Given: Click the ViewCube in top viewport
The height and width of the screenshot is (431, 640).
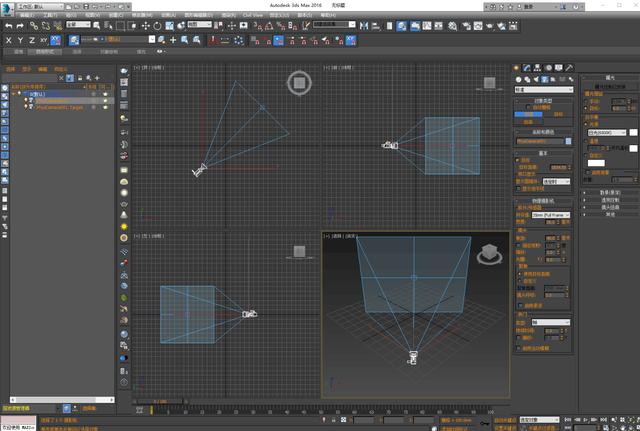Looking at the screenshot, I should pos(299,83).
